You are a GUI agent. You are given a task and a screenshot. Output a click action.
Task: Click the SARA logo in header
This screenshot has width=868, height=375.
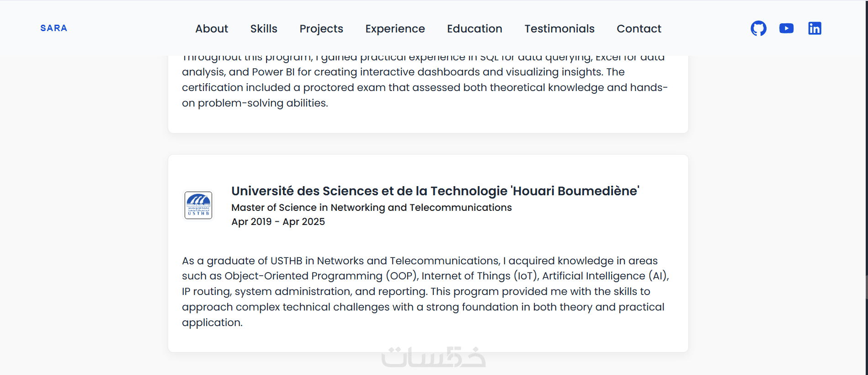[x=53, y=28]
